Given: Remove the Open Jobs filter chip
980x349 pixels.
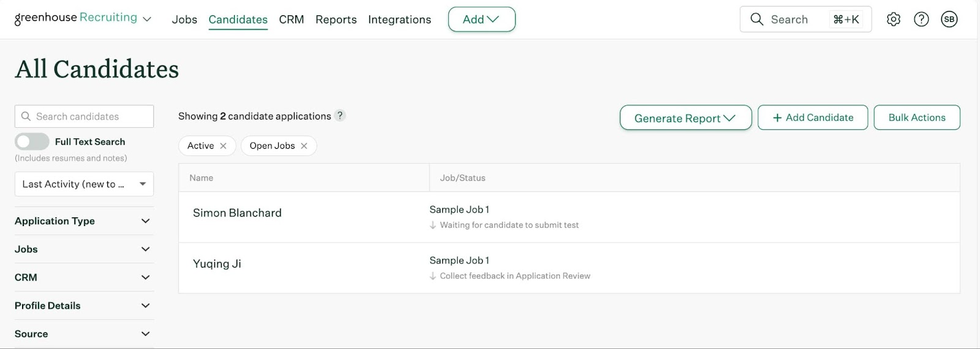Looking at the screenshot, I should 304,146.
